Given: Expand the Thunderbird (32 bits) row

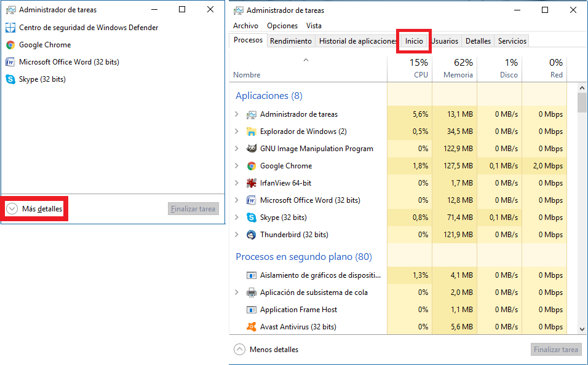Looking at the screenshot, I should coord(237,235).
